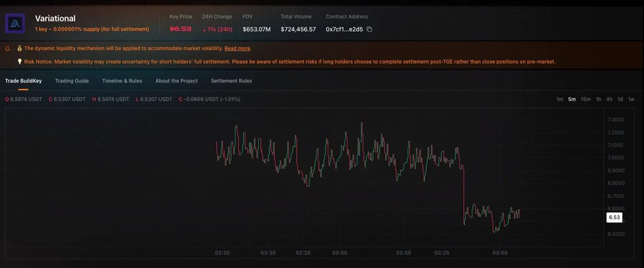Set chart interval to 4h
Screen dimensions: 644x268
[609, 99]
